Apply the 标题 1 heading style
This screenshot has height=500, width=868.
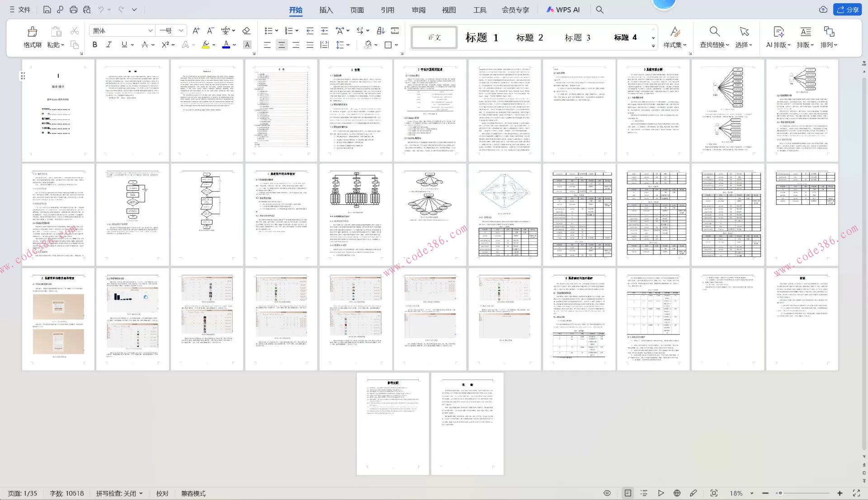481,38
